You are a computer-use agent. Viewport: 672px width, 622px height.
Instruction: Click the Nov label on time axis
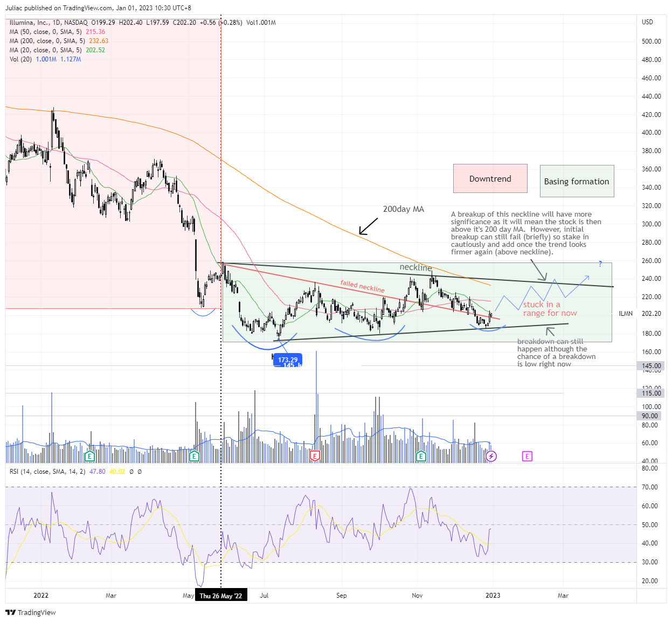[x=417, y=596]
